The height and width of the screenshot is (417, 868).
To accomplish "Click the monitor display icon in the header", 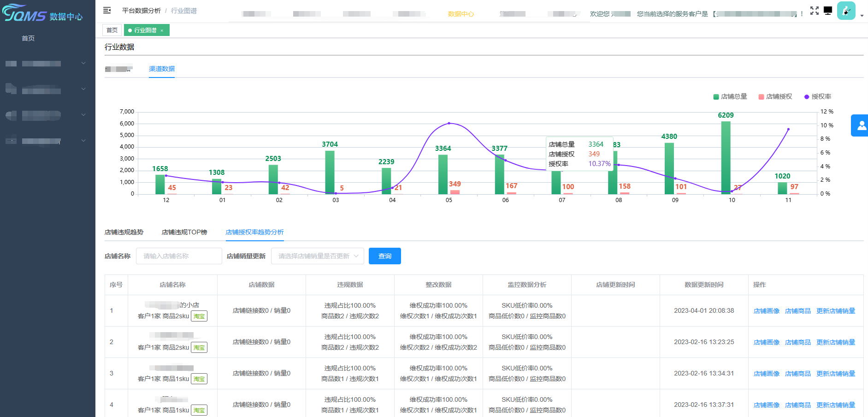I will pos(828,11).
